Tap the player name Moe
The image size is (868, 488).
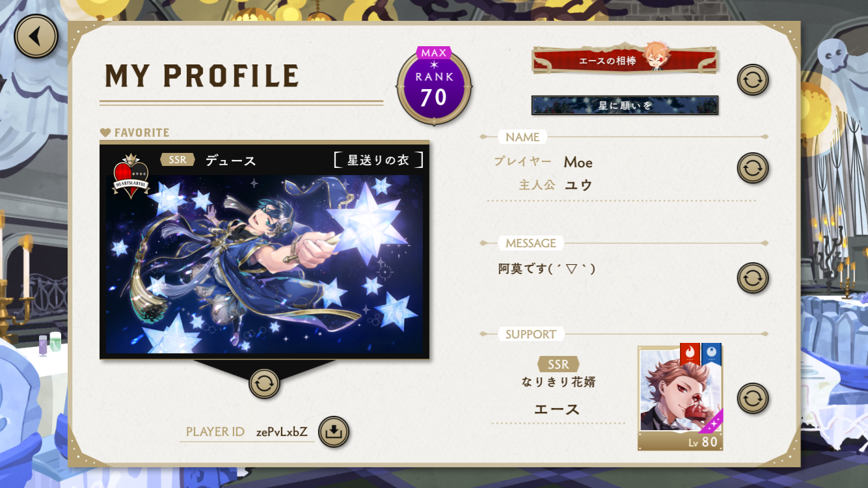[x=578, y=162]
